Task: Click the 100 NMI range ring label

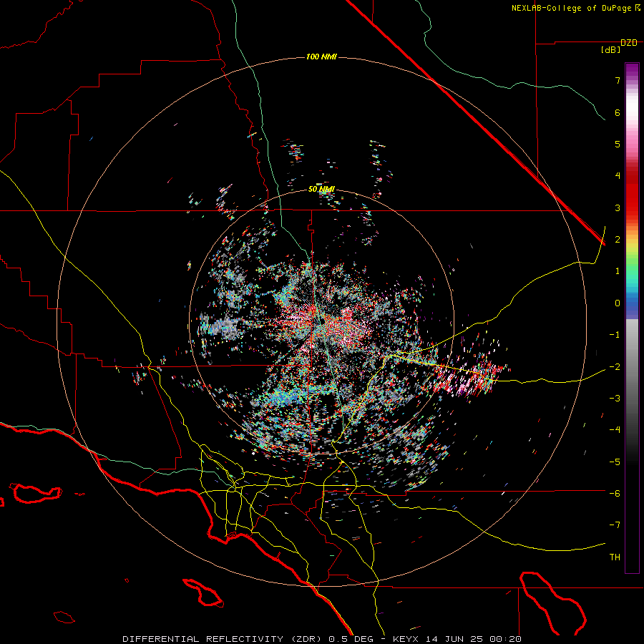Action: pos(321,57)
